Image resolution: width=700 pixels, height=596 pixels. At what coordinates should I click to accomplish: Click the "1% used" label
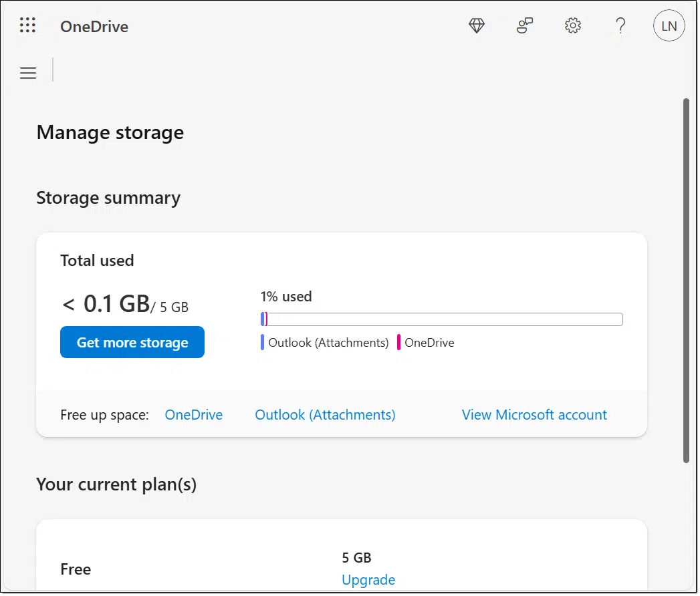(x=286, y=296)
